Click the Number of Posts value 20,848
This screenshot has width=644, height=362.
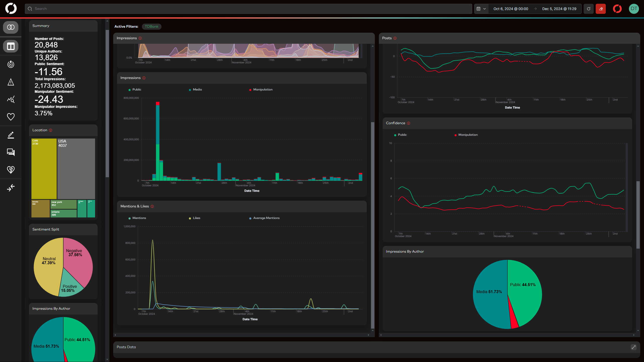point(46,45)
